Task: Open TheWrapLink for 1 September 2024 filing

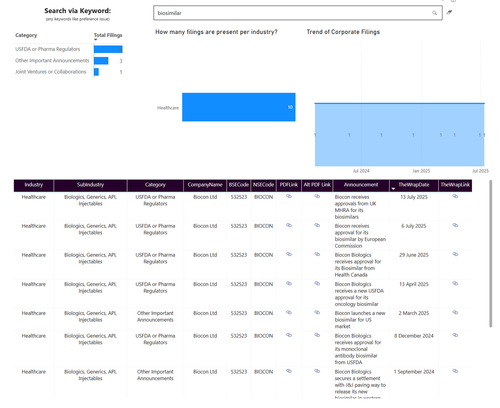Action: 455,371
